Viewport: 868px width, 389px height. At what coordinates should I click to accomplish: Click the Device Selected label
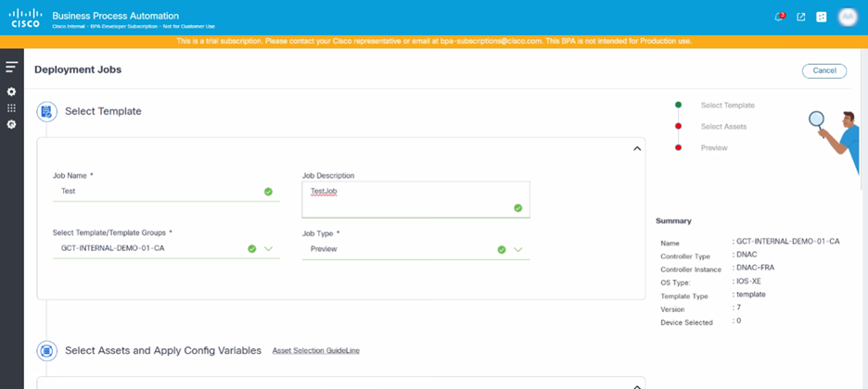tap(686, 322)
